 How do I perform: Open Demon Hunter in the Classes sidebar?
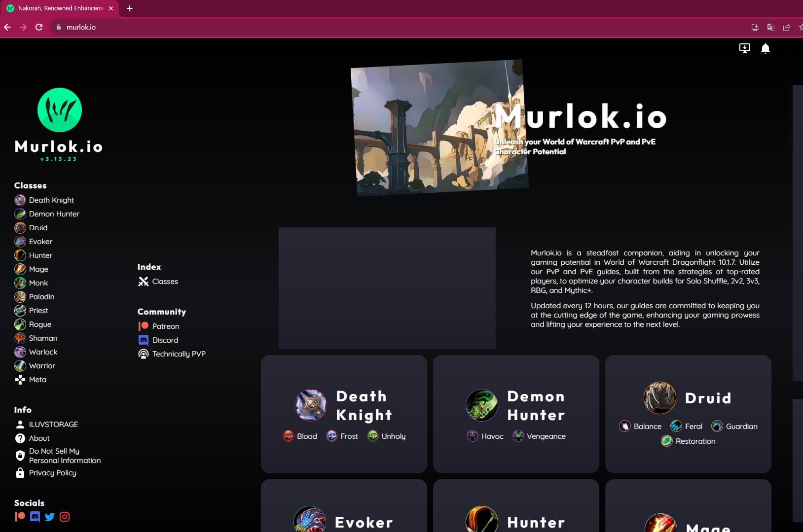47,214
